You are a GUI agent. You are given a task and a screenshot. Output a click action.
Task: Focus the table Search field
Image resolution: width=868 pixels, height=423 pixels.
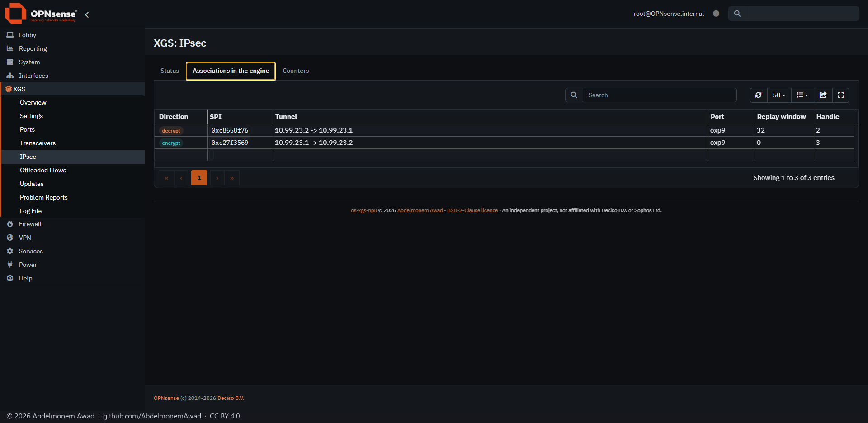(x=660, y=95)
